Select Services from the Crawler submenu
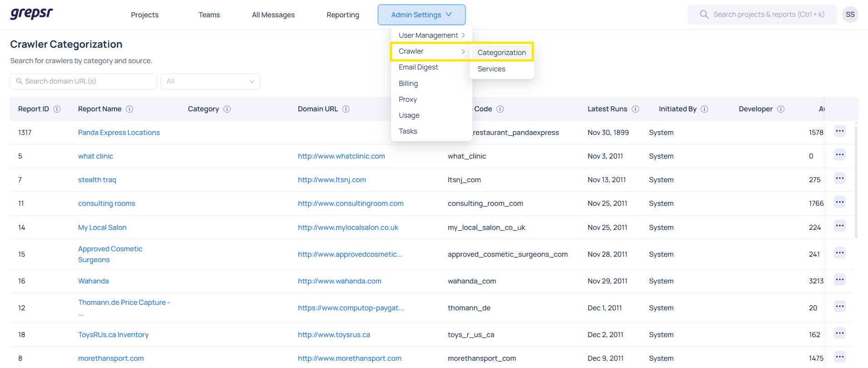Viewport: 868px width, 368px height. click(491, 69)
